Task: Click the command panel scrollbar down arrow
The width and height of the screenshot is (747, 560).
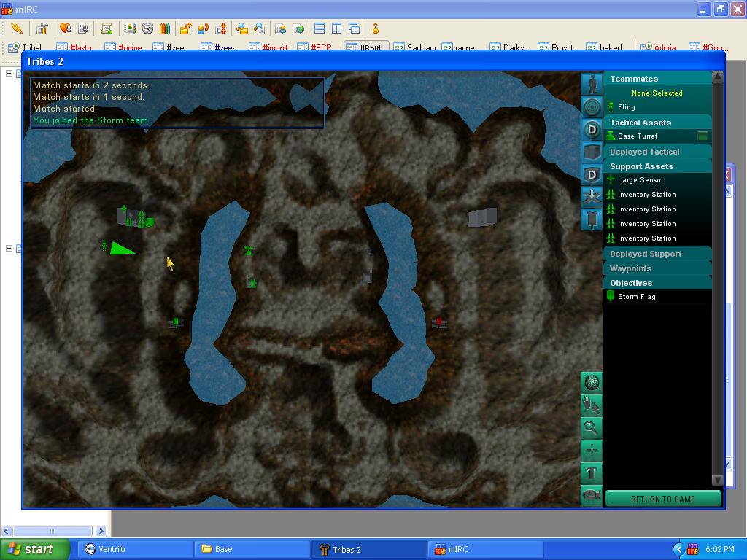Action: click(x=718, y=480)
